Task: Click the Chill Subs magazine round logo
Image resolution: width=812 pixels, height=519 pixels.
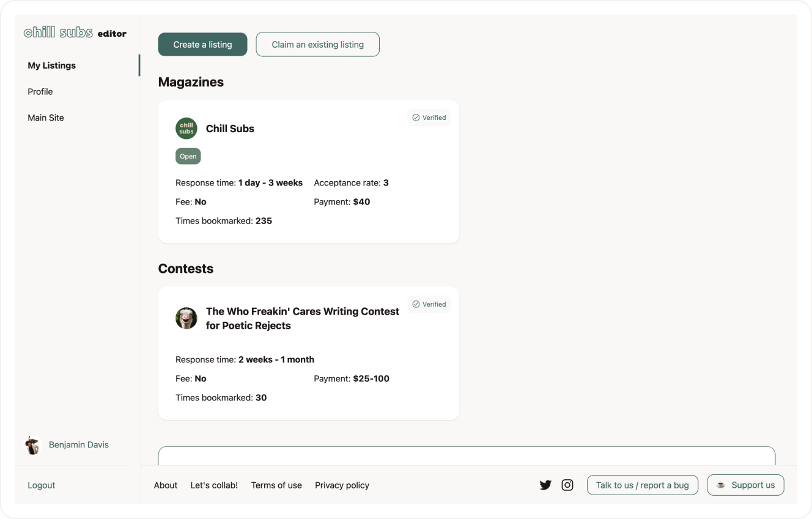Action: pos(186,129)
